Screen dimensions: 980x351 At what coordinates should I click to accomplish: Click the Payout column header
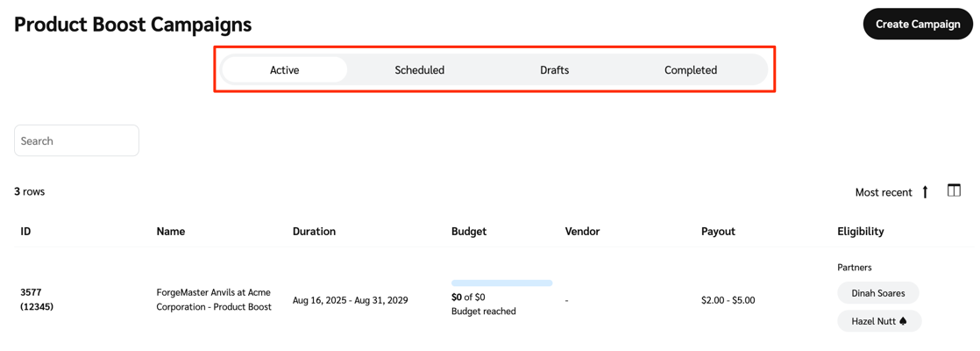click(718, 232)
